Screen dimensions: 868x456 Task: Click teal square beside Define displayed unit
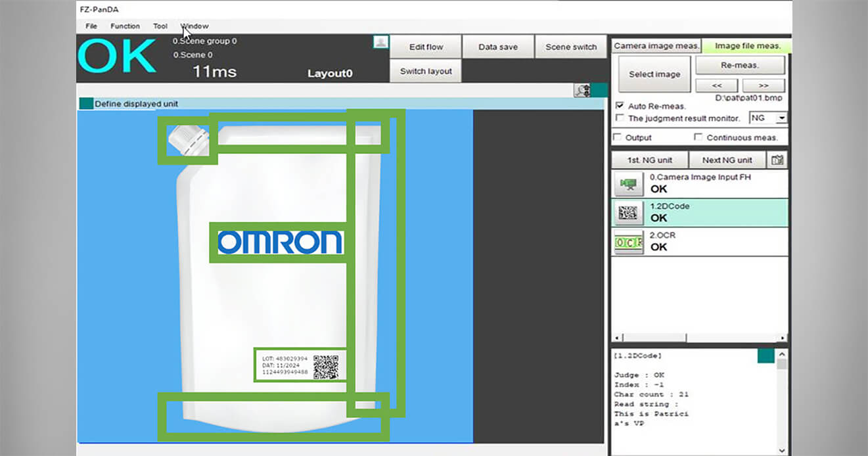click(85, 104)
